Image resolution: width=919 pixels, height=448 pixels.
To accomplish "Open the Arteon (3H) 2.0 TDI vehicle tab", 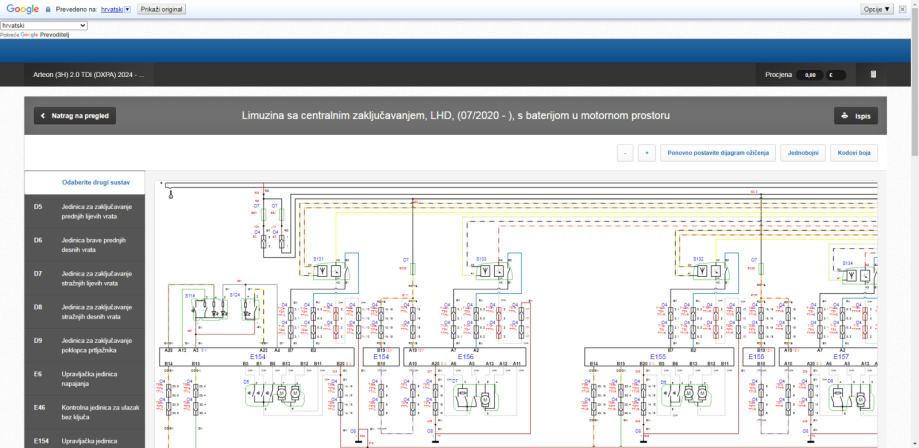I will 90,74.
